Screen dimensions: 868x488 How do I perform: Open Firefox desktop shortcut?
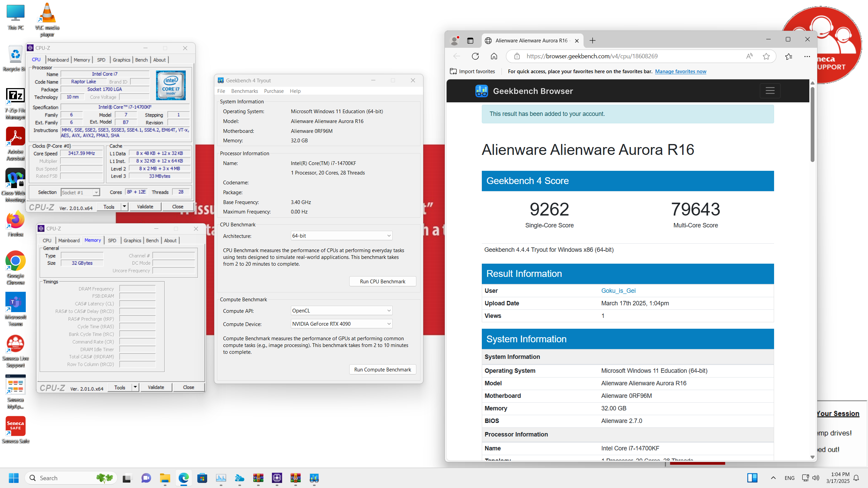tap(16, 224)
